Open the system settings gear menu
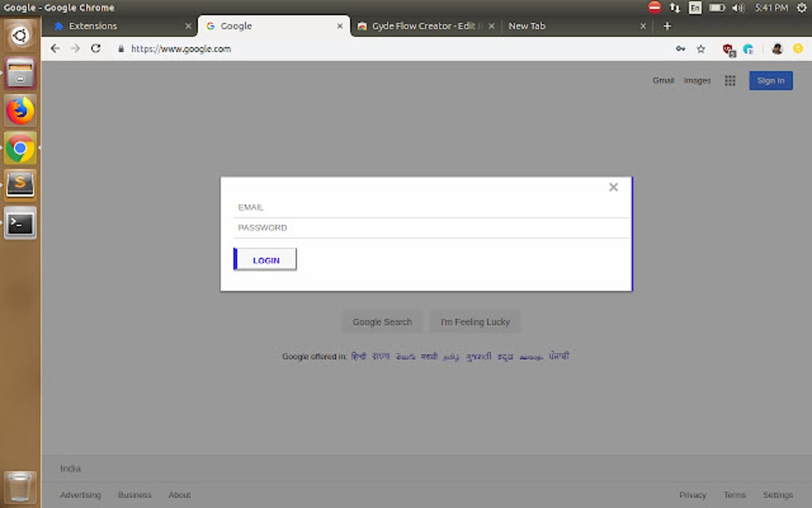 [x=801, y=8]
